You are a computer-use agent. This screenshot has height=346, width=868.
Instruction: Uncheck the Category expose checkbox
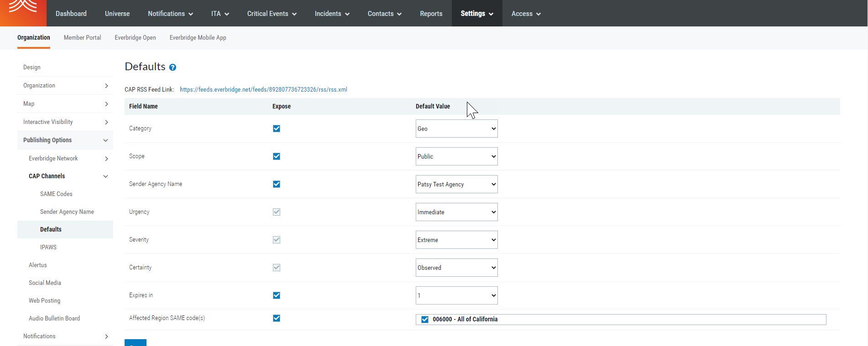pyautogui.click(x=277, y=129)
